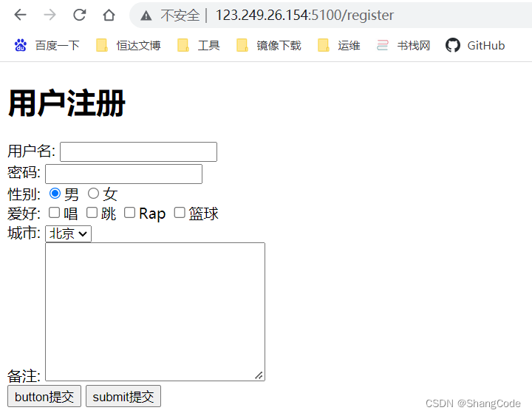Focus the 用户名 text field
Image resolution: width=532 pixels, height=416 pixels.
[138, 151]
